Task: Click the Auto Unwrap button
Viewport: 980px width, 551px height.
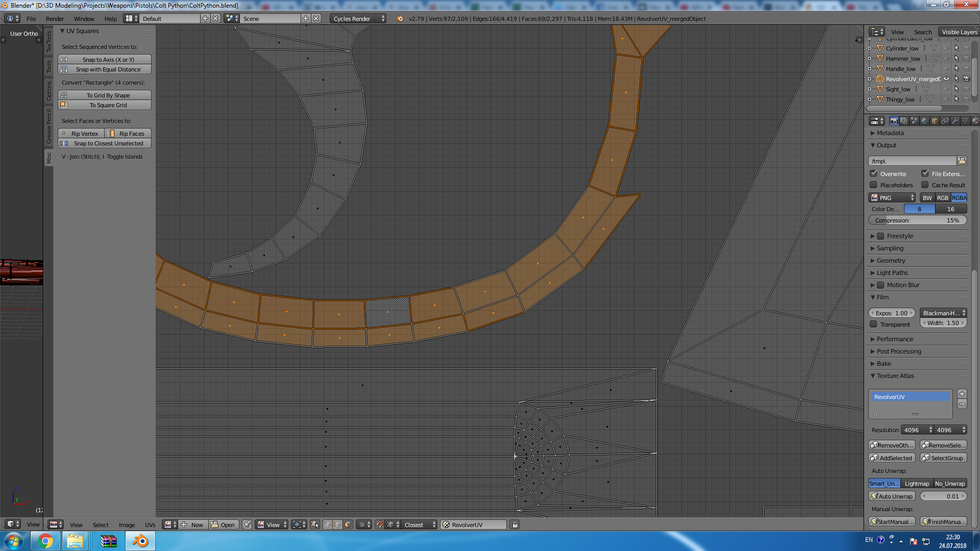Action: click(892, 496)
